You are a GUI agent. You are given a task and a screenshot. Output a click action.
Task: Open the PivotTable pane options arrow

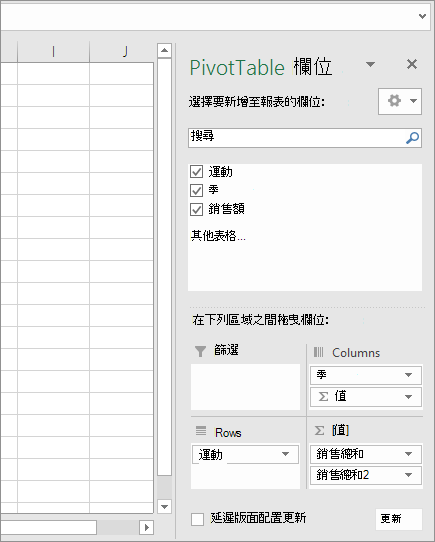[370, 64]
